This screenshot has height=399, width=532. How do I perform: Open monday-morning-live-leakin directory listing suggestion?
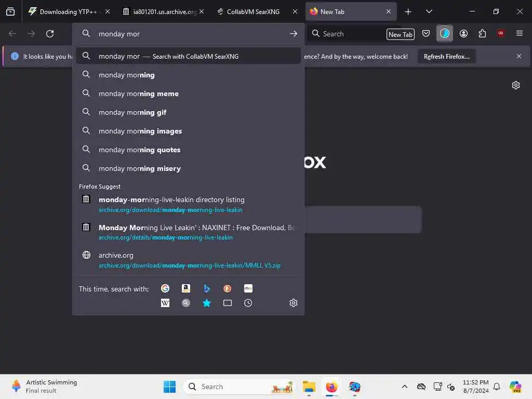click(188, 204)
